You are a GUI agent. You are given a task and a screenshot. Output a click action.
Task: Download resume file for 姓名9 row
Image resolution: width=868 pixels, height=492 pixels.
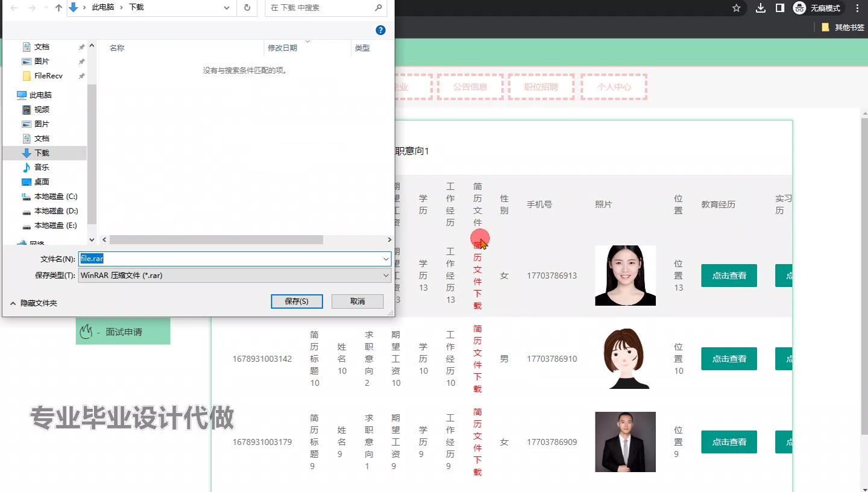(x=477, y=442)
